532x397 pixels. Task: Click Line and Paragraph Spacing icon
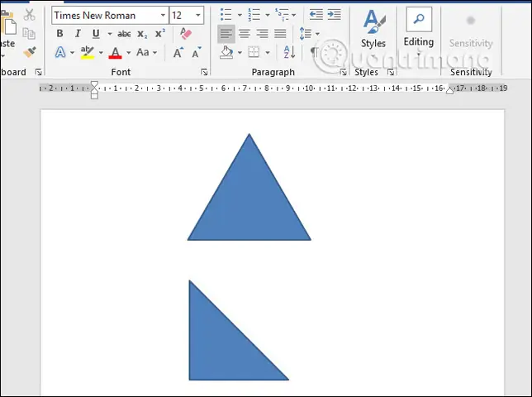tap(306, 34)
